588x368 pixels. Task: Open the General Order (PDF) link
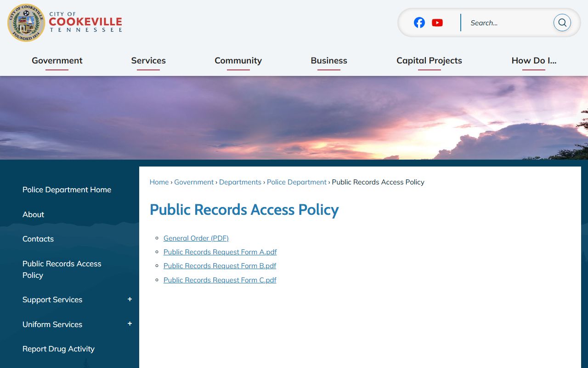[196, 238]
